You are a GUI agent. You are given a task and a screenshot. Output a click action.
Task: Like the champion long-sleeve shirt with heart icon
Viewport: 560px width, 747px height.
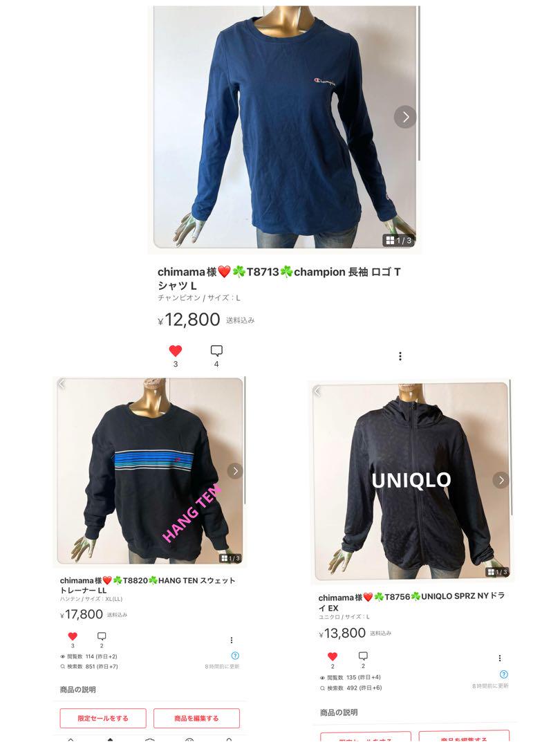coord(176,351)
